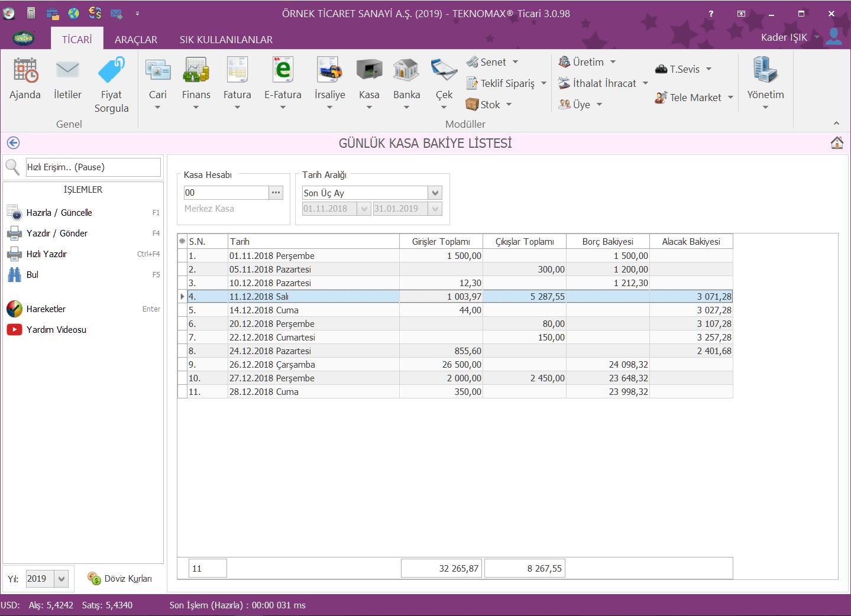Click the Kasa Hesabı browse ellipsis button
The width and height of the screenshot is (851, 616).
[x=276, y=192]
